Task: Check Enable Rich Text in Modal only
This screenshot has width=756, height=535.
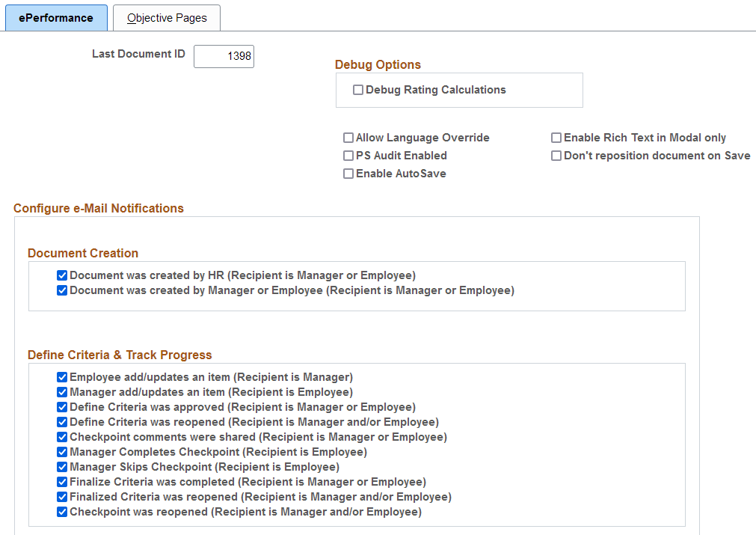Action: tap(556, 138)
